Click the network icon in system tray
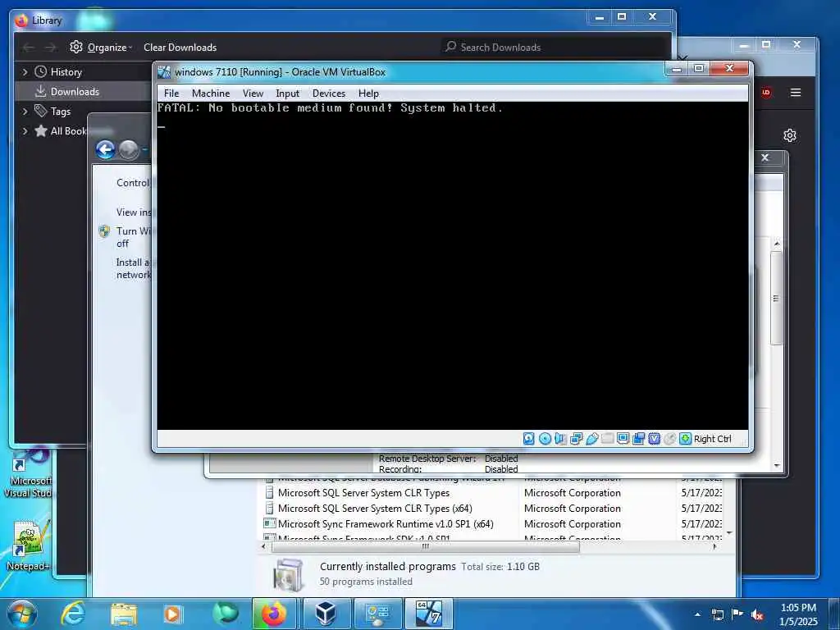Viewport: 840px width, 630px height. 717,615
